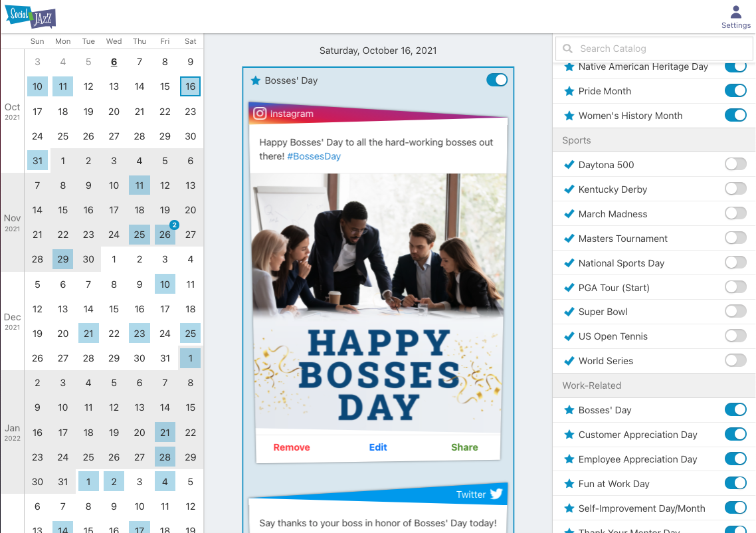Click checkmark icon beside US Open Tennis

(x=569, y=336)
